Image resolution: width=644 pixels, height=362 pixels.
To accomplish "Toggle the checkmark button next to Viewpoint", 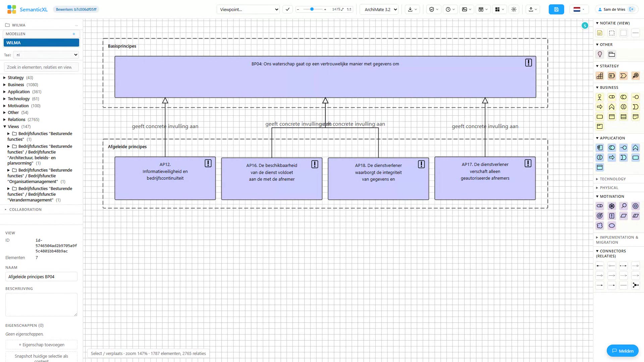I will point(287,9).
